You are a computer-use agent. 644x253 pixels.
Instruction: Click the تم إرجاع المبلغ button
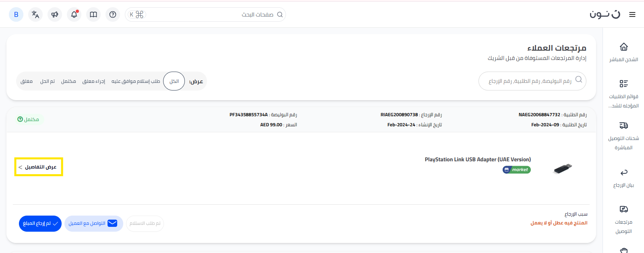click(40, 224)
